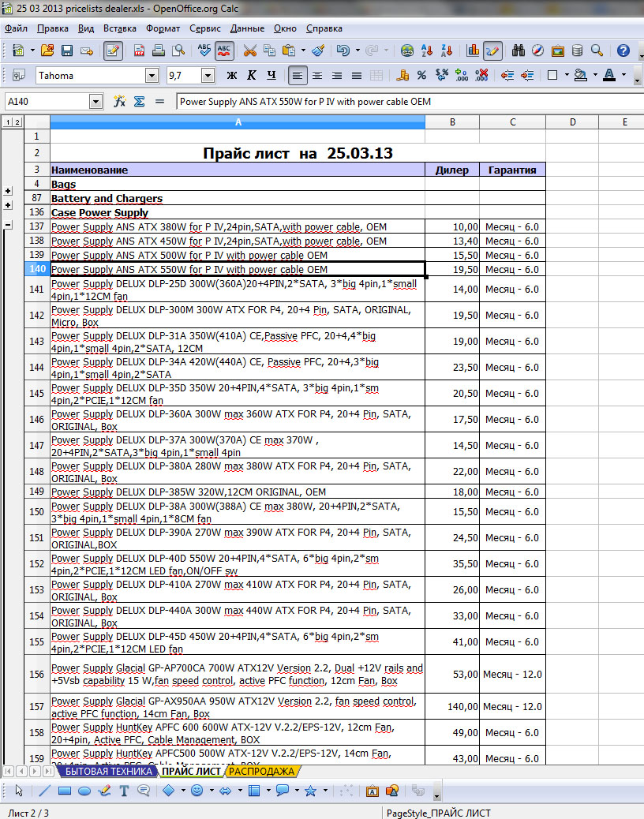
Task: Open Help question mark icon
Action: pos(623,50)
